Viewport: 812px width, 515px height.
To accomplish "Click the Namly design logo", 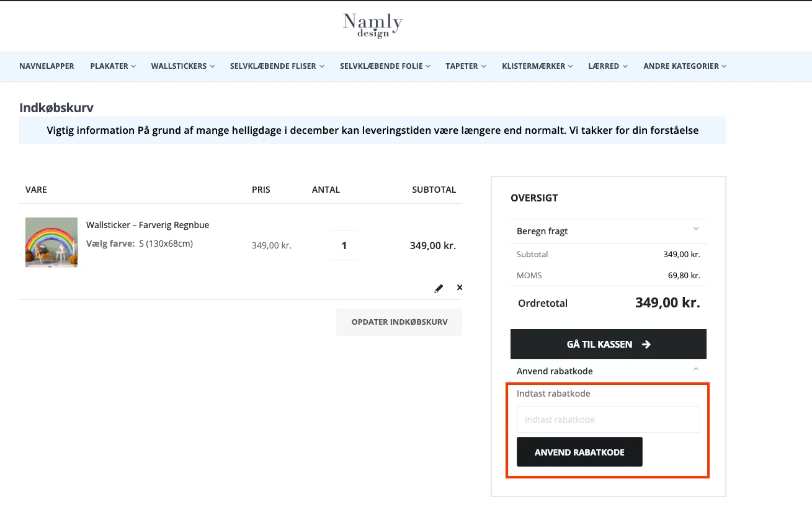I will click(373, 25).
